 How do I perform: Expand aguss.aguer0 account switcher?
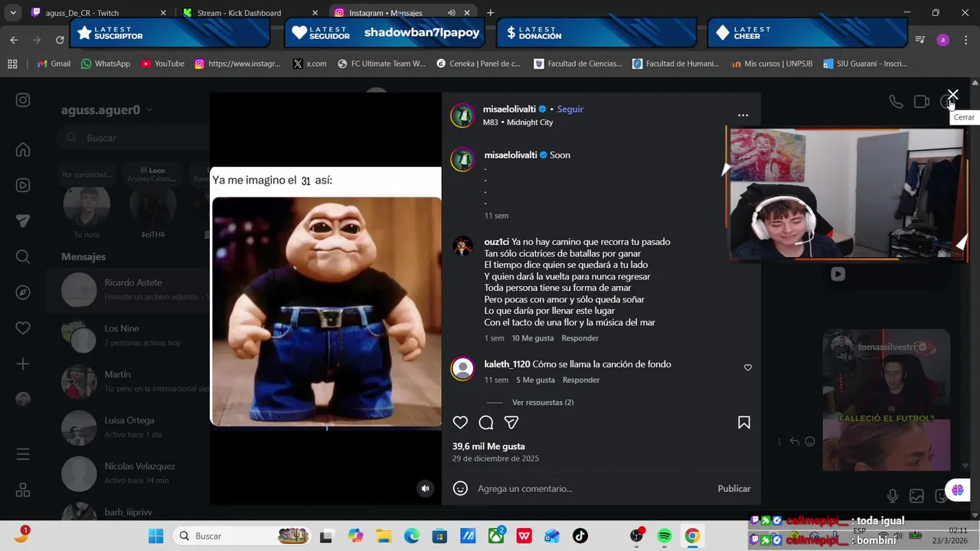107,109
